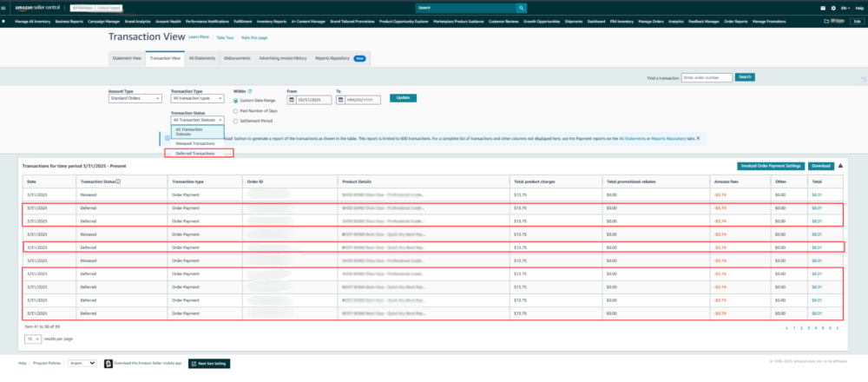Click the bookmark flag icon in navigation bar
Viewport: 868px width, 382px height.
point(3,22)
